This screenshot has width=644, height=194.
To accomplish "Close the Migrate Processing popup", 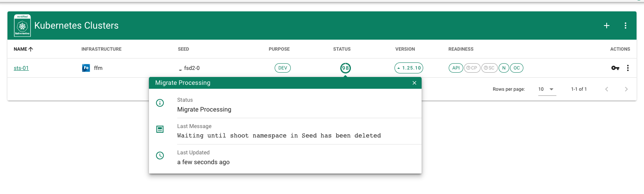I will (414, 83).
